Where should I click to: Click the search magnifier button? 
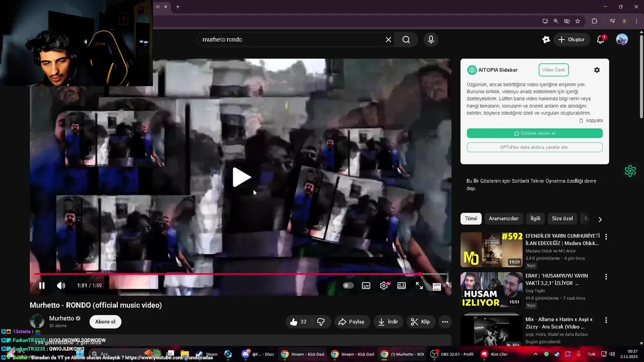pyautogui.click(x=406, y=40)
